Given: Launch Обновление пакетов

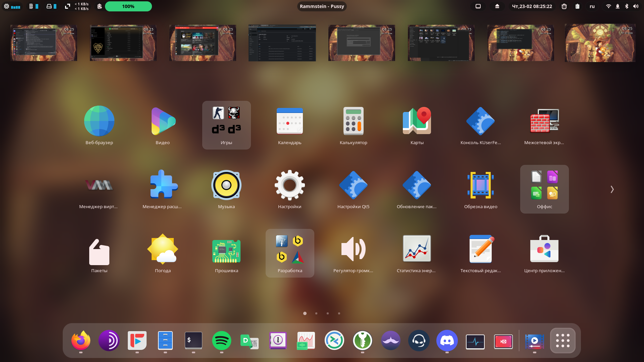Looking at the screenshot, I should click(x=417, y=189).
